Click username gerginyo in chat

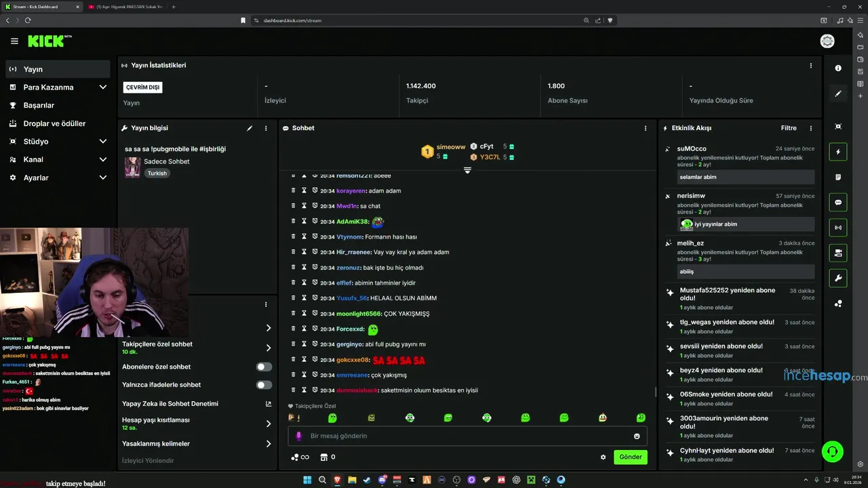pos(350,344)
